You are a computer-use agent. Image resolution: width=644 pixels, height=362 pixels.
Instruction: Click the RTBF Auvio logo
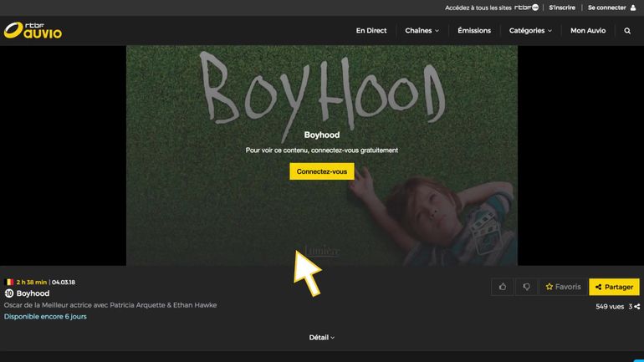(x=33, y=30)
